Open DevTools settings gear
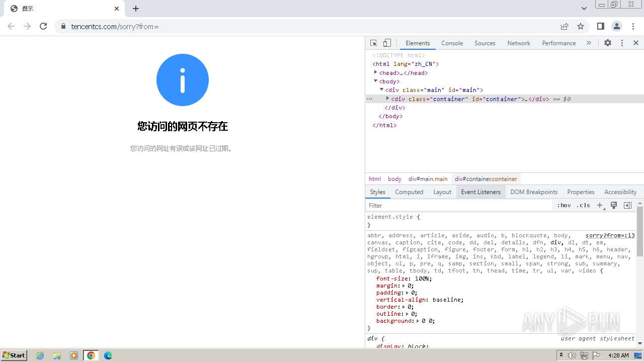The height and width of the screenshot is (362, 644). (x=608, y=43)
